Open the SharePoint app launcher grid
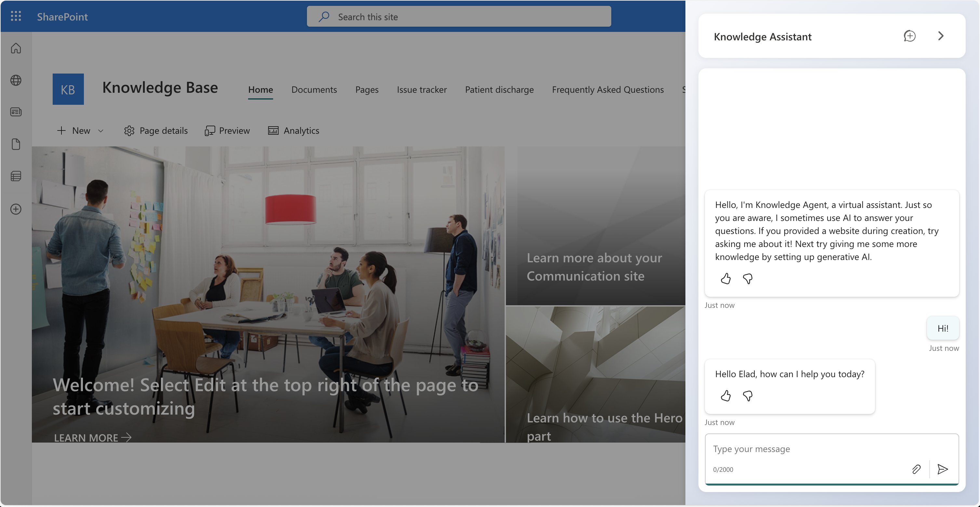 pyautogui.click(x=16, y=16)
